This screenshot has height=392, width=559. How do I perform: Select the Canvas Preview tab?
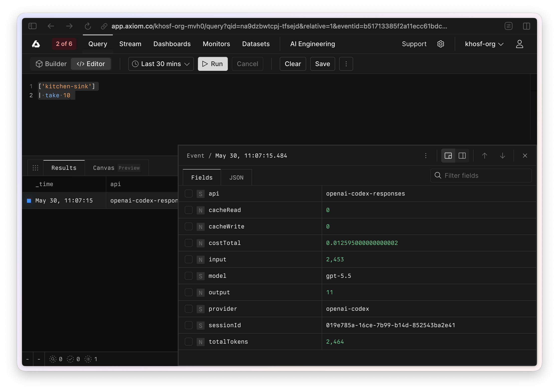click(117, 168)
